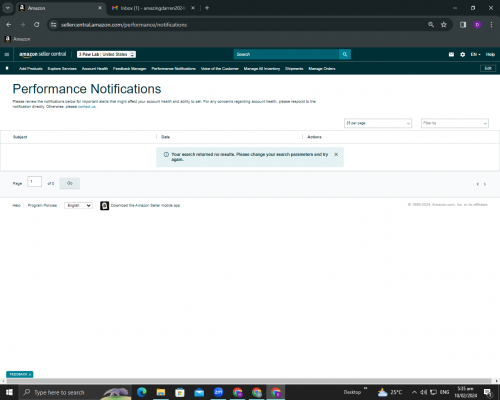Image resolution: width=500 pixels, height=400 pixels.
Task: Open Voice of the Customer menu item
Action: coord(220,69)
